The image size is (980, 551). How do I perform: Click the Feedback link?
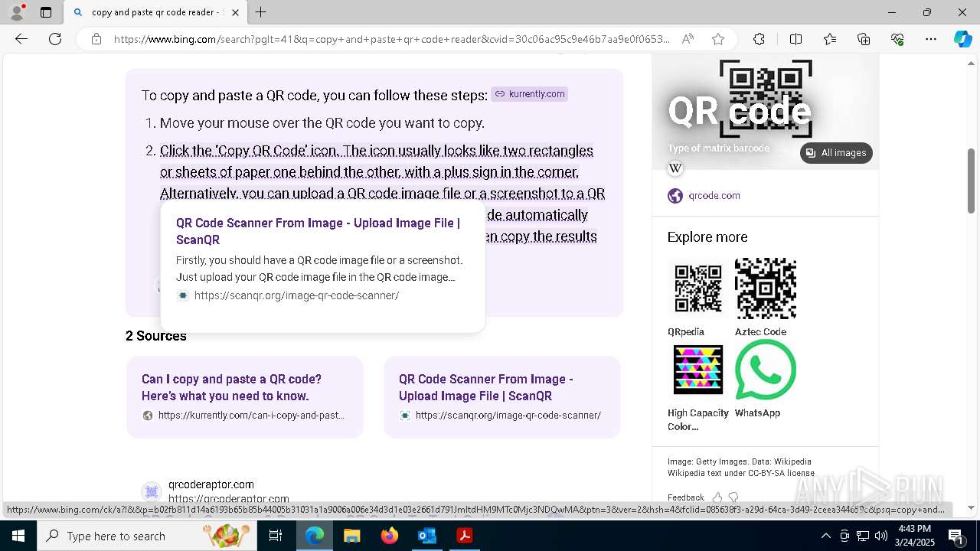click(685, 497)
